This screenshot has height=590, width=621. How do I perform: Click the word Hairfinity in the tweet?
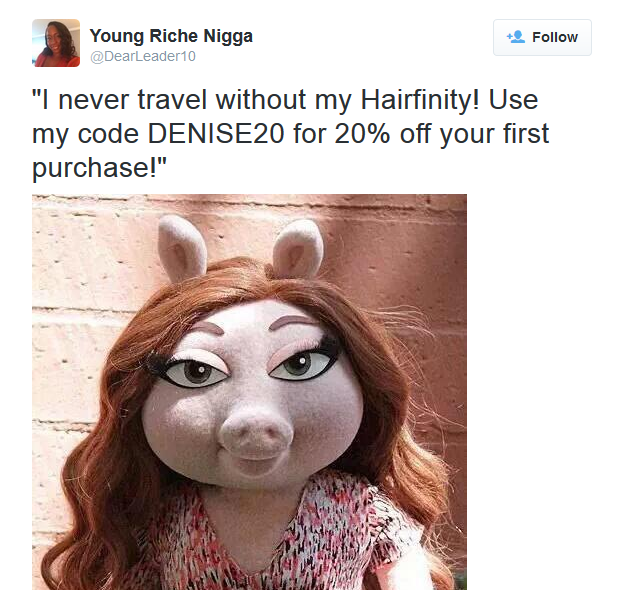(419, 99)
